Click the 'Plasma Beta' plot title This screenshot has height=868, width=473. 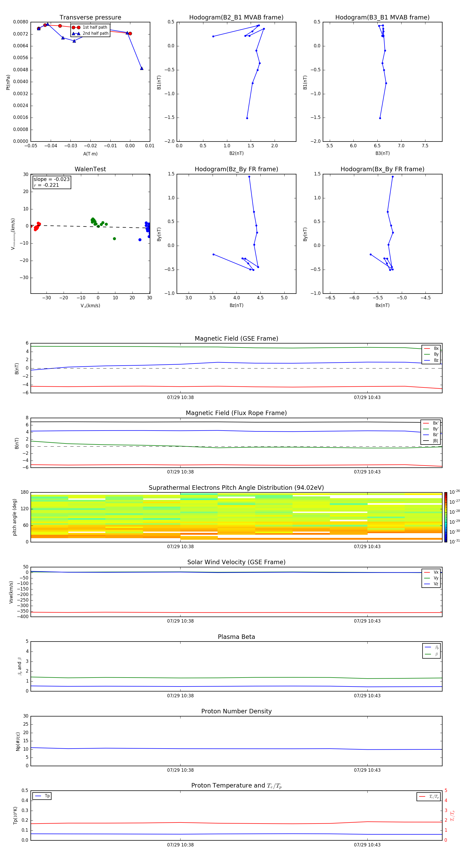tap(236, 637)
